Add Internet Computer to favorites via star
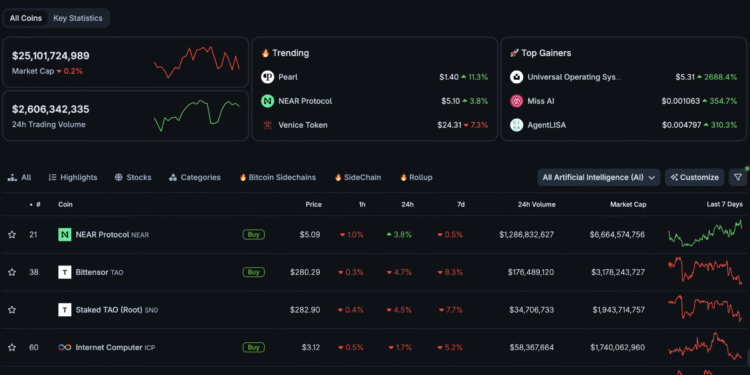750x375 pixels. coord(12,347)
